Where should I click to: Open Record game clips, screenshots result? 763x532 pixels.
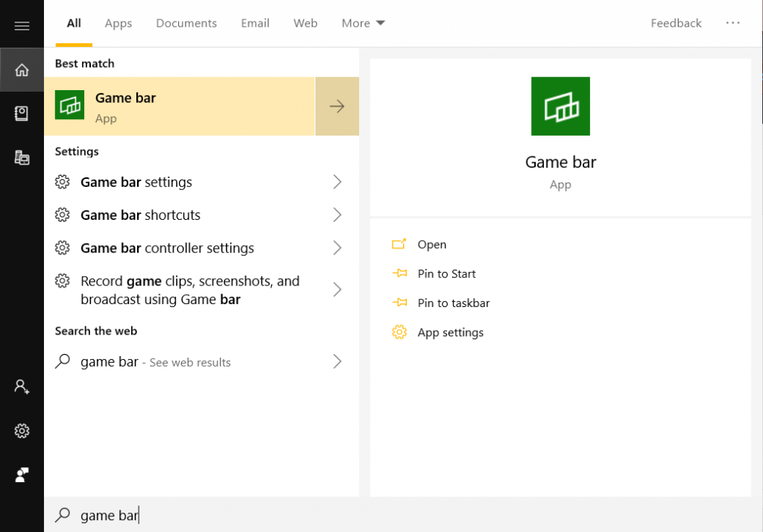coord(201,290)
